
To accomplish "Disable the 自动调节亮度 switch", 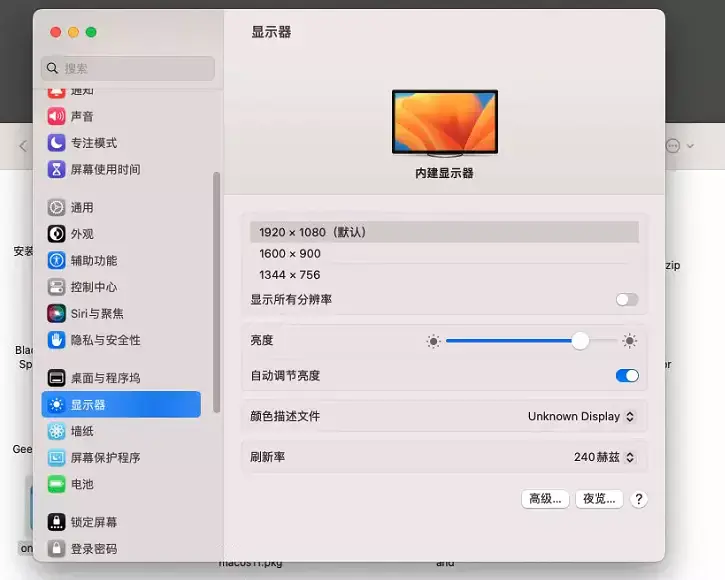I will (x=627, y=376).
